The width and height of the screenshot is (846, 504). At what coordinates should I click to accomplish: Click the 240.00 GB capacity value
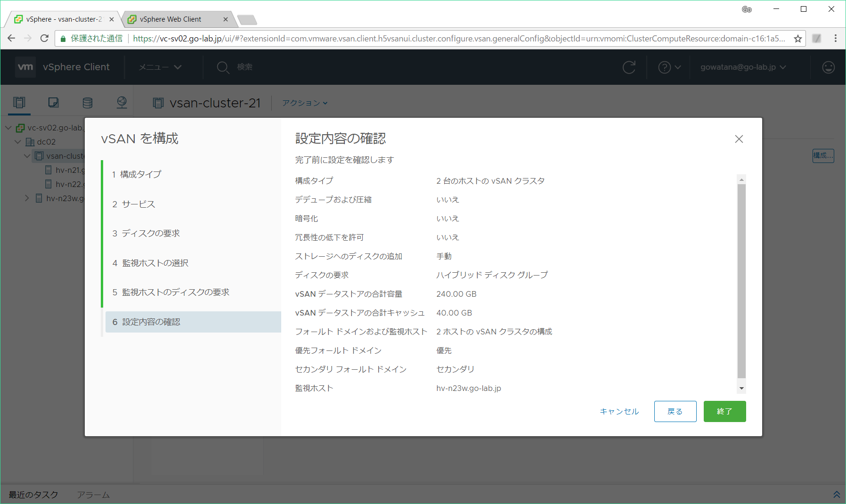[456, 294]
